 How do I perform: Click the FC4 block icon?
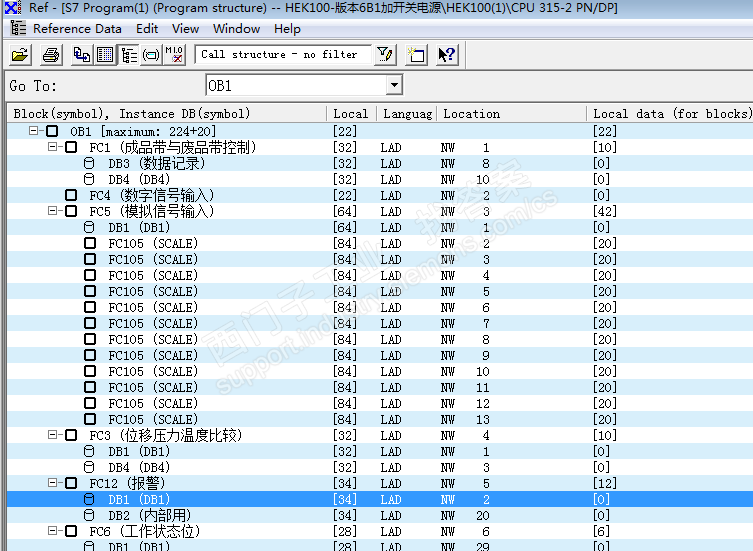71,195
